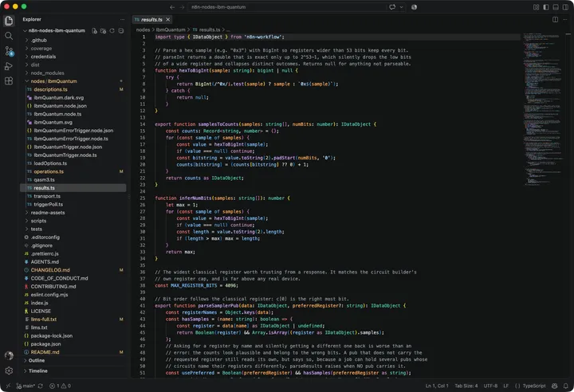This screenshot has width=574, height=392.
Task: Open Copilot status icon in status bar
Action: (x=555, y=386)
